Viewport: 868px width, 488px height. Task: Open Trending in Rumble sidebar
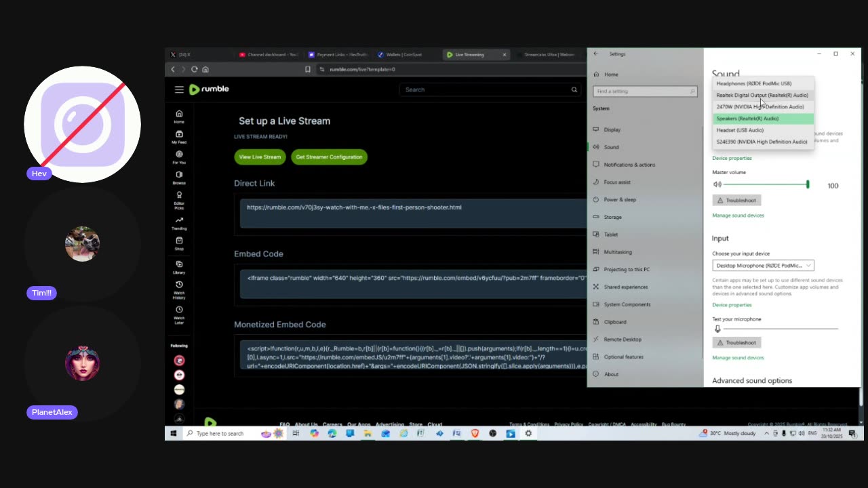click(x=179, y=224)
